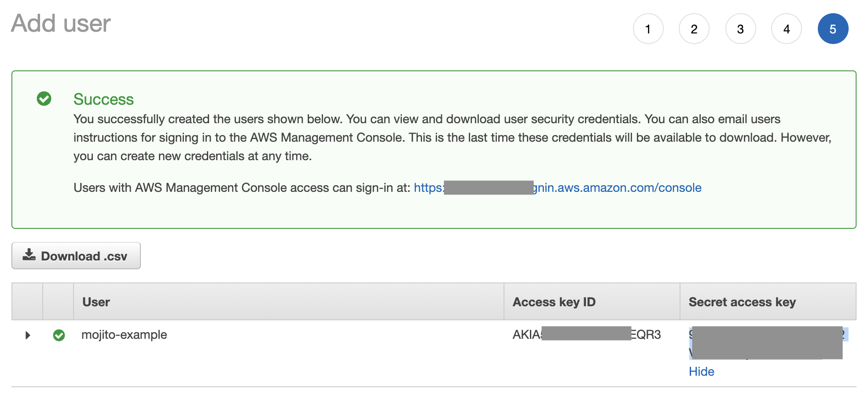Select the active step 5 circle
Screen dimensions: 868x396
point(833,29)
